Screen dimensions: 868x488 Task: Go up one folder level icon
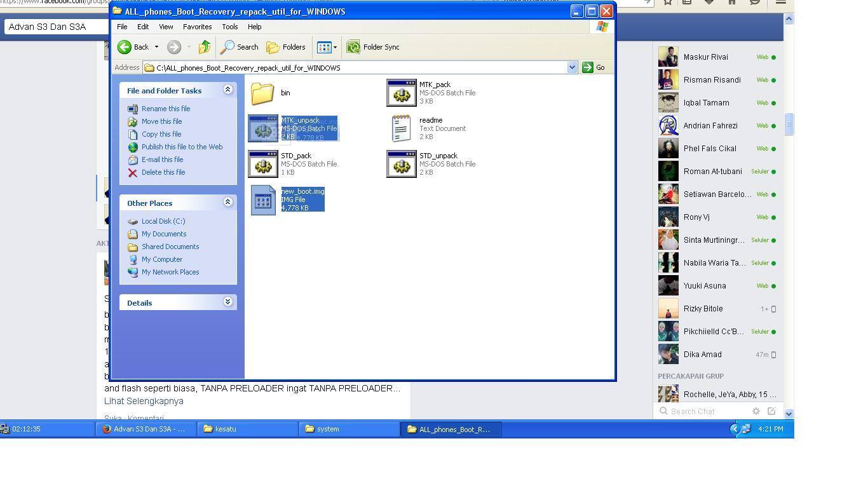click(x=204, y=47)
